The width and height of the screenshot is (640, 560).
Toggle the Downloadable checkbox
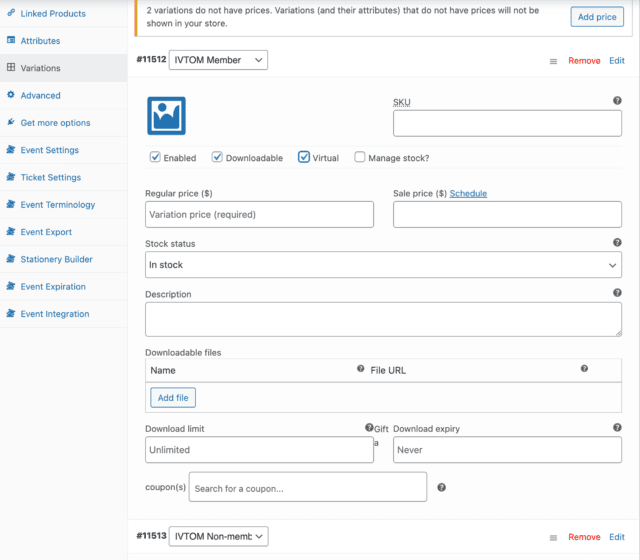(x=217, y=157)
